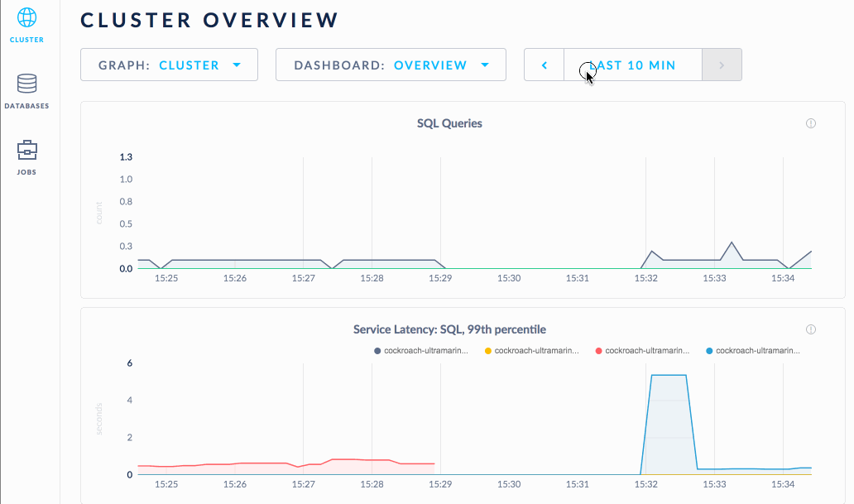
Task: Click the info icon on Service Latency chart
Action: (x=811, y=329)
